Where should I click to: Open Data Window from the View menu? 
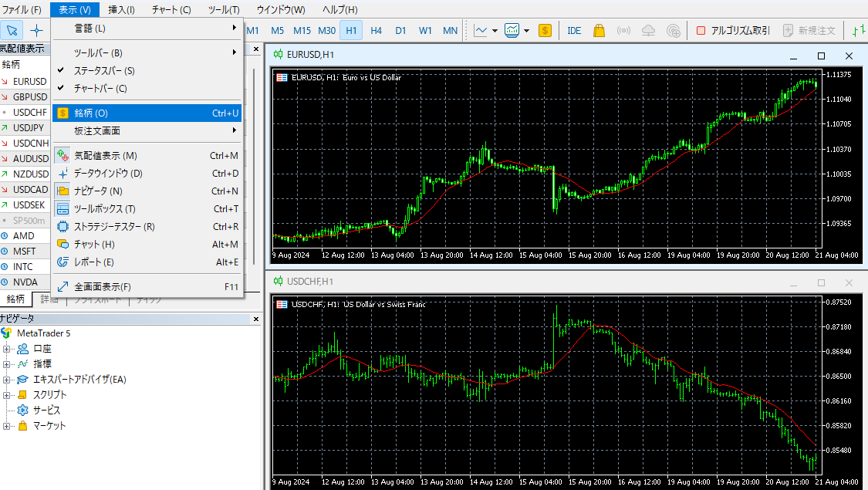(108, 174)
